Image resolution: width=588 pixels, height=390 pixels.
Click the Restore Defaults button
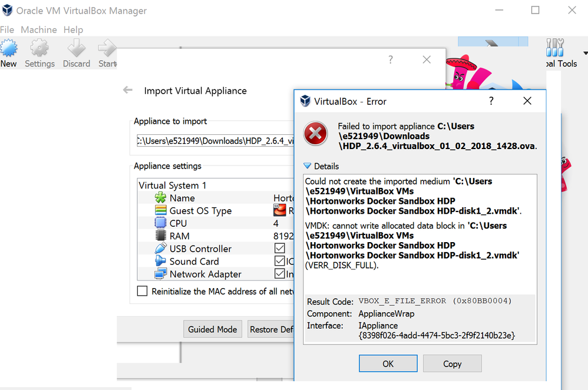tap(271, 329)
